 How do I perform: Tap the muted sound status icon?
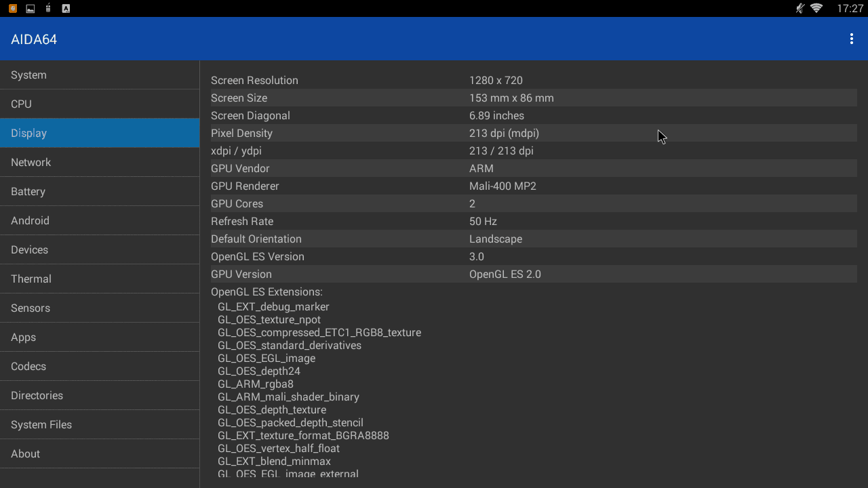800,9
